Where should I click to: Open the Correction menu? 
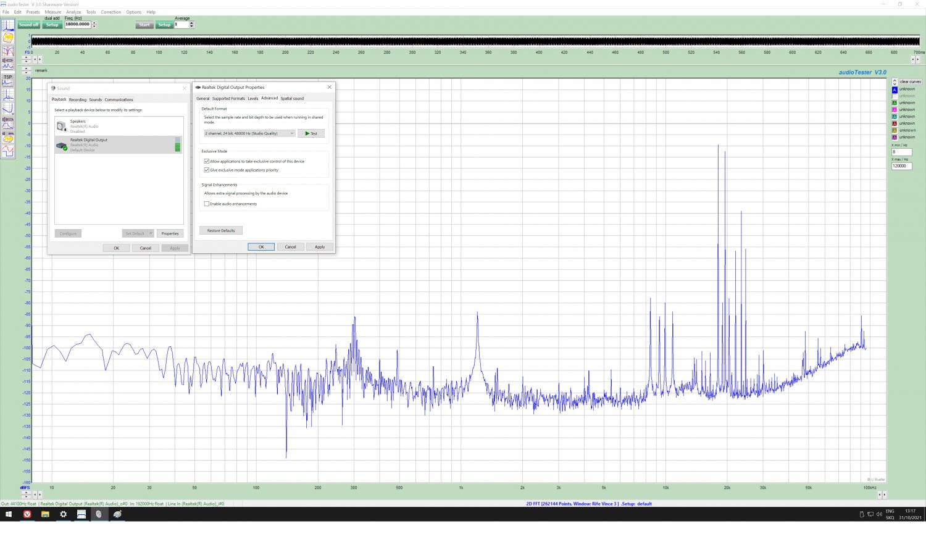point(111,12)
